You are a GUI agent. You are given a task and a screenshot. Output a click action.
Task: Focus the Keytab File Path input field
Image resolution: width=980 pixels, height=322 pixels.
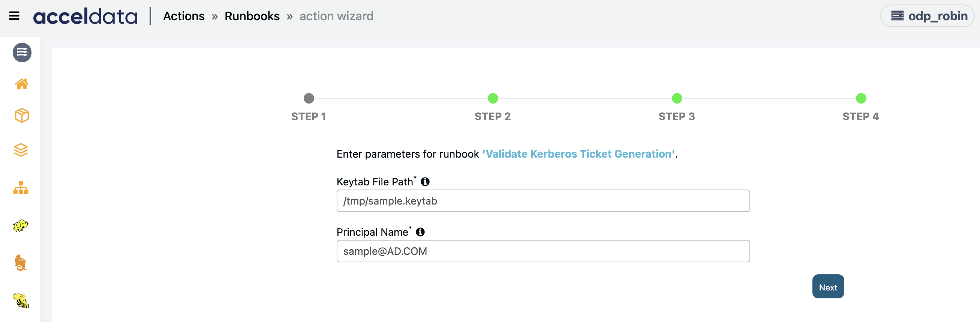pyautogui.click(x=543, y=201)
